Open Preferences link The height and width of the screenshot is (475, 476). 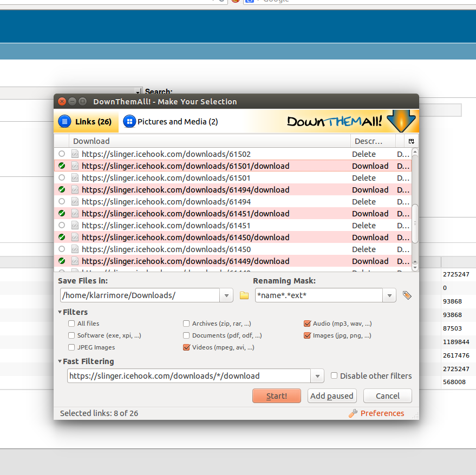coord(382,413)
